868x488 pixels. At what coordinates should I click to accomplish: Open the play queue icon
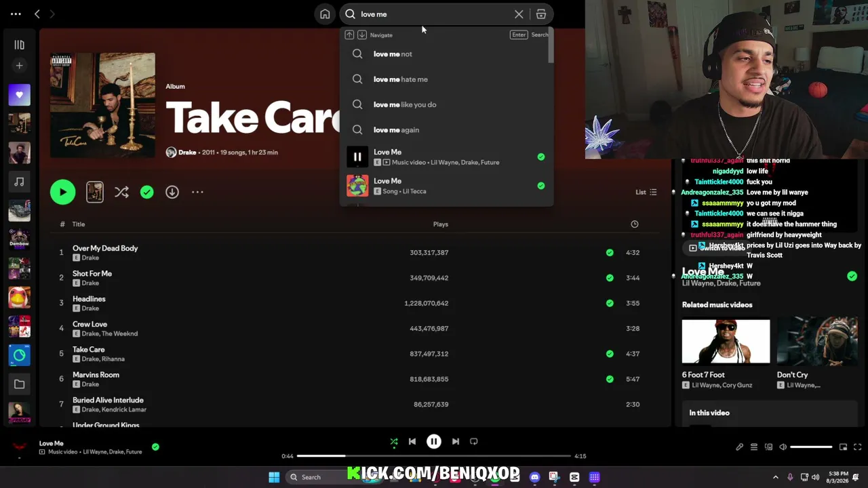(x=754, y=447)
